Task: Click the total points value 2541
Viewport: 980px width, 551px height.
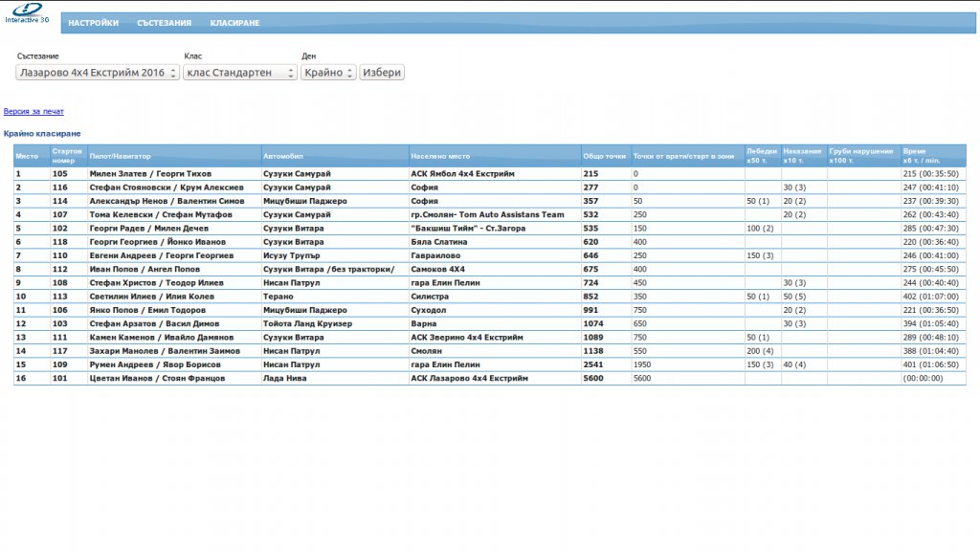Action: click(593, 364)
